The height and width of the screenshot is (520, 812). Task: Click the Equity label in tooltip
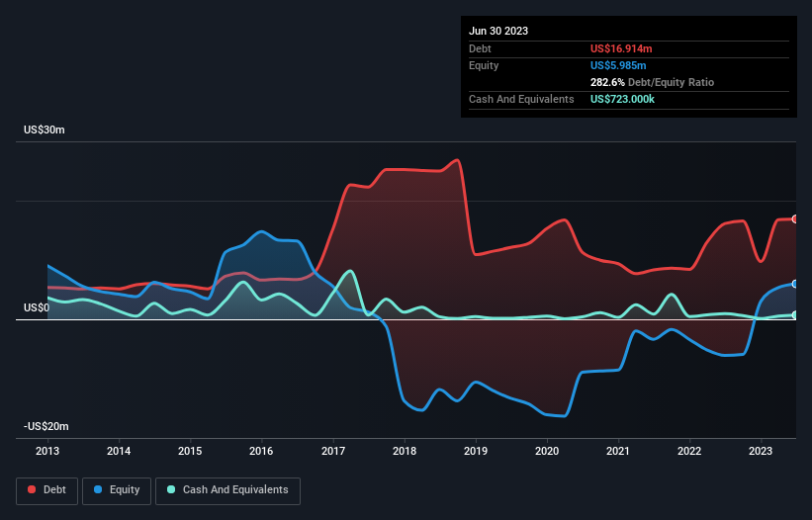pos(484,65)
